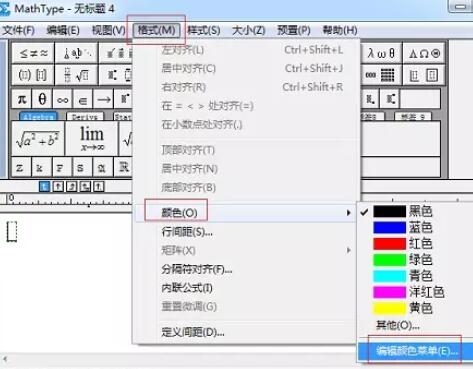Click the empty equation slot in editor
The width and height of the screenshot is (473, 369).
click(12, 231)
